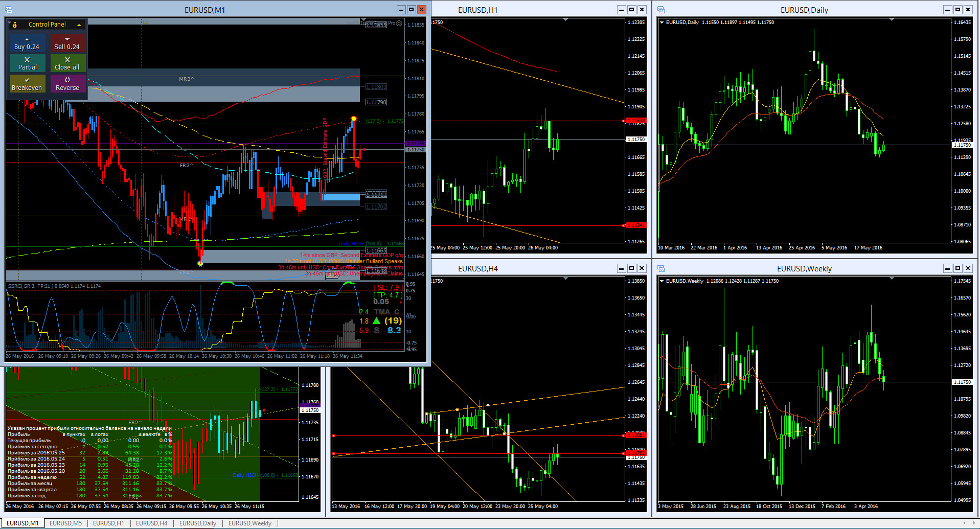Viewport: 980px width, 529px height.
Task: Close the EURUSD,Weekly chart window
Action: tap(968, 268)
